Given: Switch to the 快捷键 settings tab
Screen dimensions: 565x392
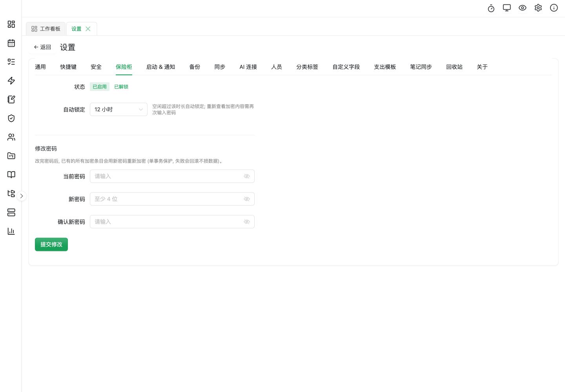Looking at the screenshot, I should click(x=68, y=67).
